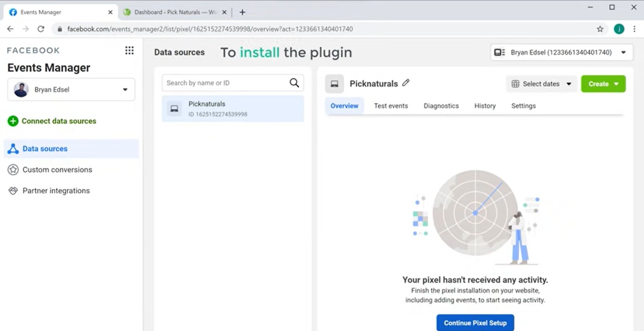Click the Data sources triangle icon
This screenshot has width=644, height=331.
[13, 149]
